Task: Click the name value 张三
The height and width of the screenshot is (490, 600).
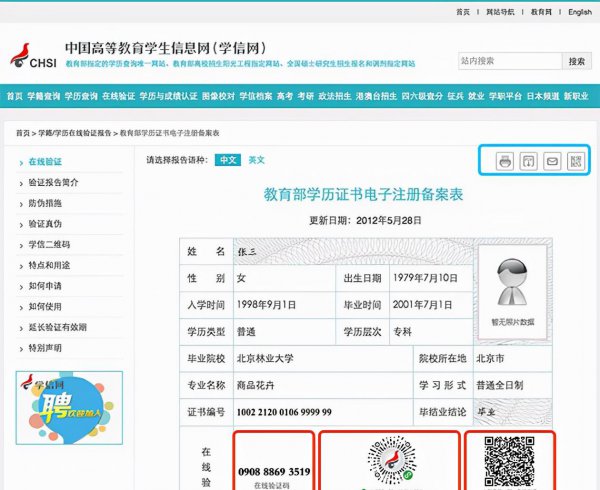Action: [247, 252]
